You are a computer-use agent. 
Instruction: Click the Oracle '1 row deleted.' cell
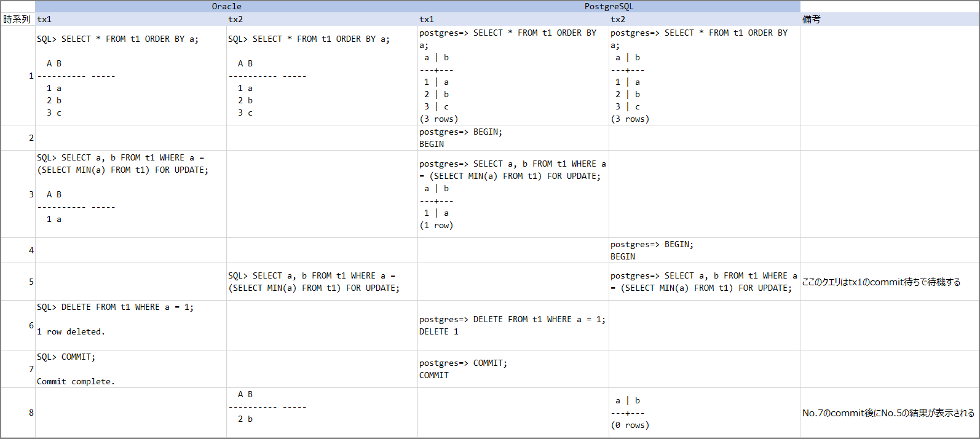(130, 325)
